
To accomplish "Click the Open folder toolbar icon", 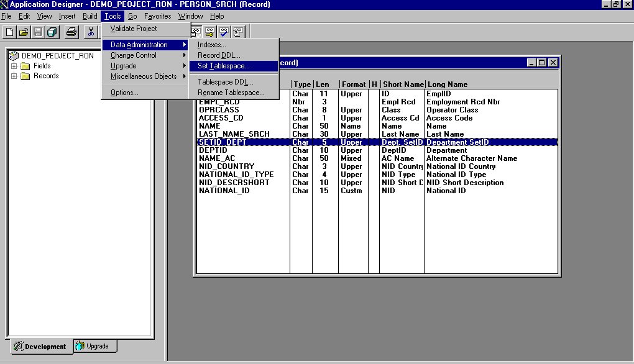I will pyautogui.click(x=24, y=32).
